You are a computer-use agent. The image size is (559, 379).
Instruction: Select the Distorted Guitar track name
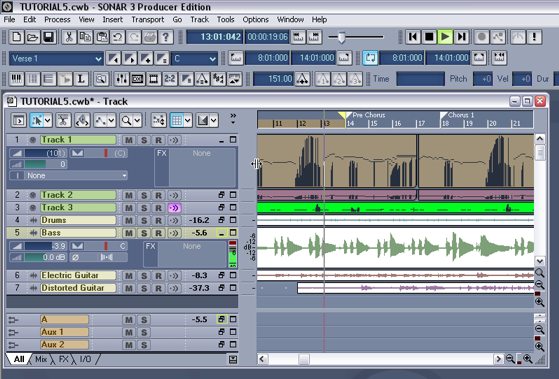tap(78, 288)
